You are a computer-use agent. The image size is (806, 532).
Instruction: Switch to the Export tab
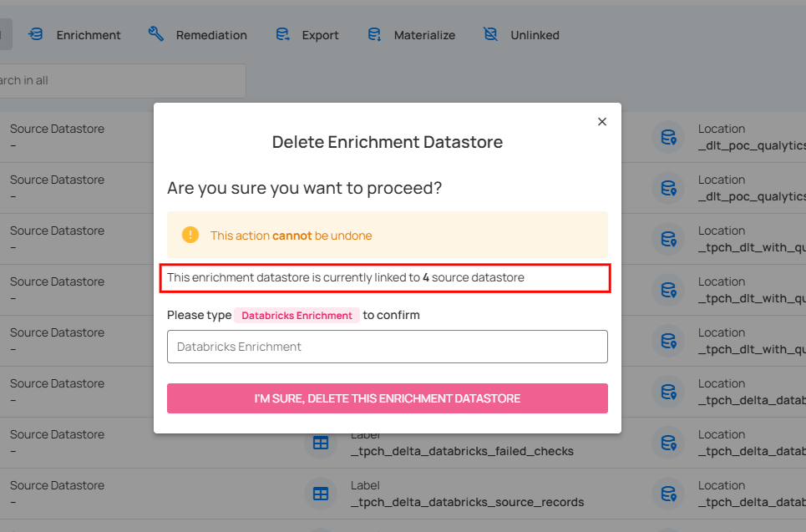[307, 35]
